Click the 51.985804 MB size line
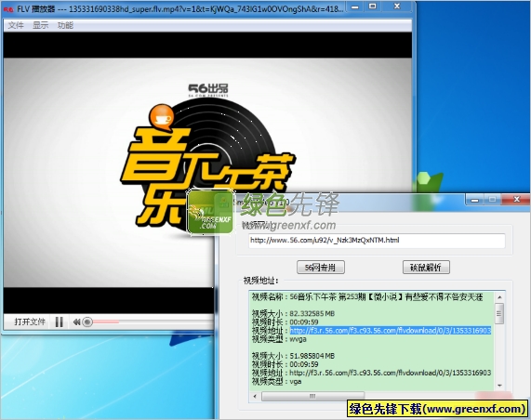Screen dimensions: 531x420 click(x=293, y=356)
